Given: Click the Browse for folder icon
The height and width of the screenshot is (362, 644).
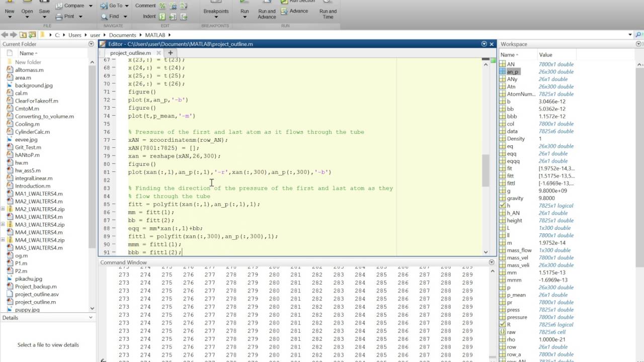Looking at the screenshot, I should pyautogui.click(x=32, y=35).
